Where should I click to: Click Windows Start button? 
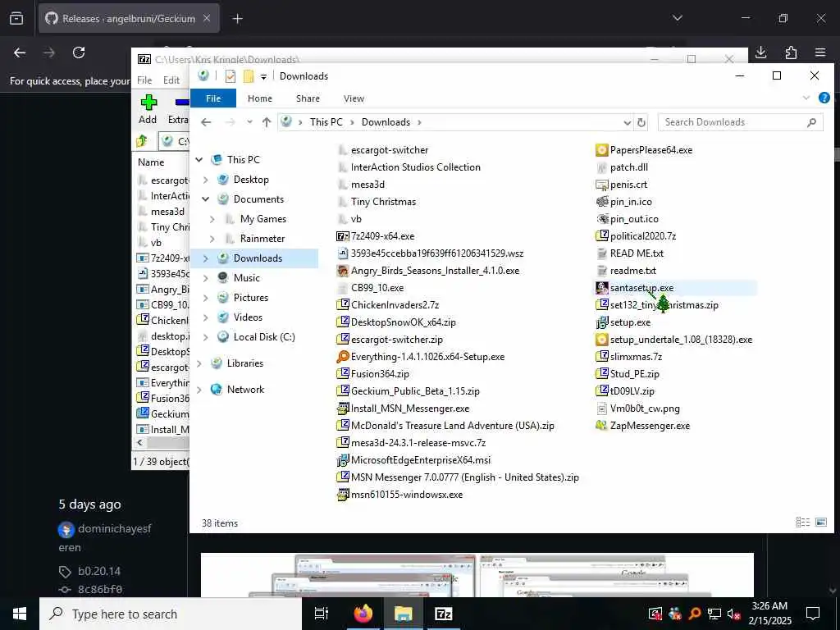[x=20, y=614]
